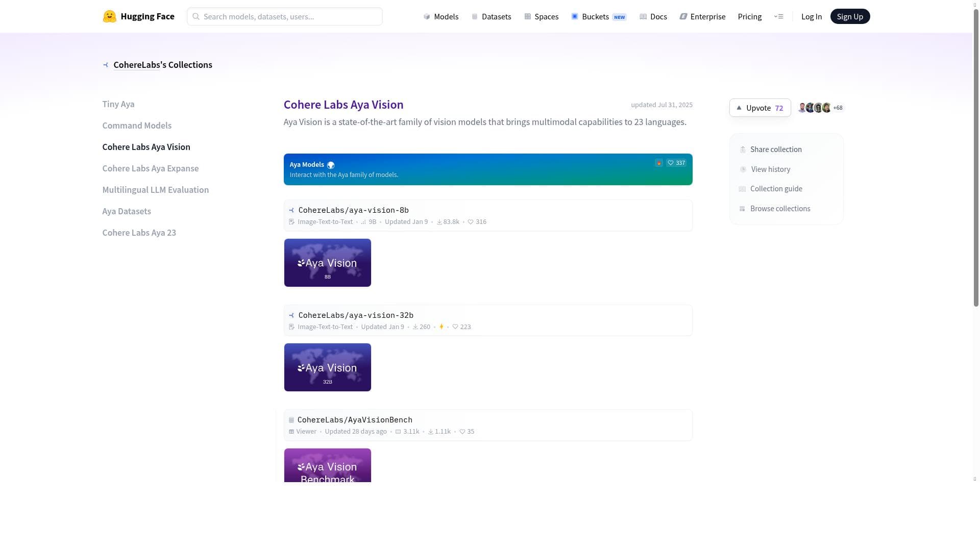This screenshot has width=980, height=551.
Task: Click the Sign Up button
Action: click(850, 16)
